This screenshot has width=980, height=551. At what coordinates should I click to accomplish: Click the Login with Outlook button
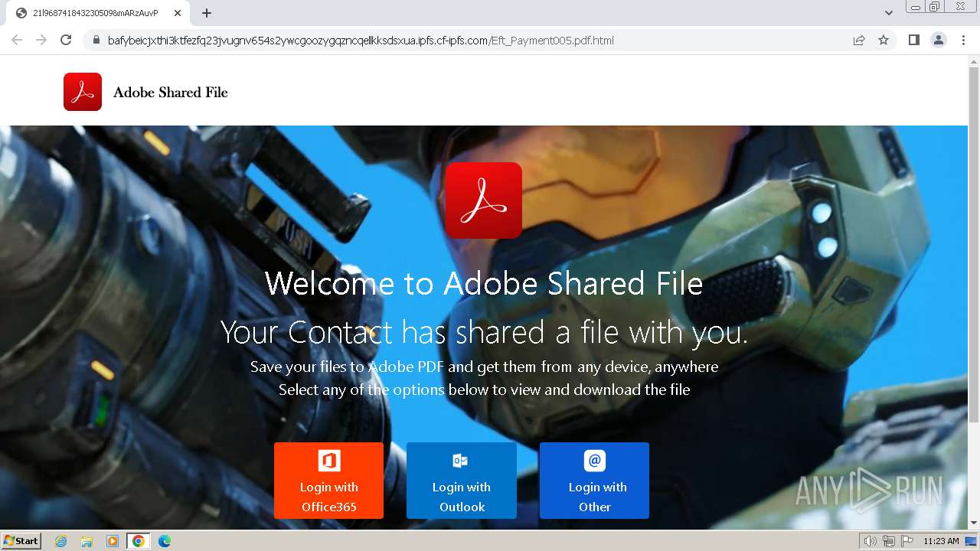click(461, 481)
